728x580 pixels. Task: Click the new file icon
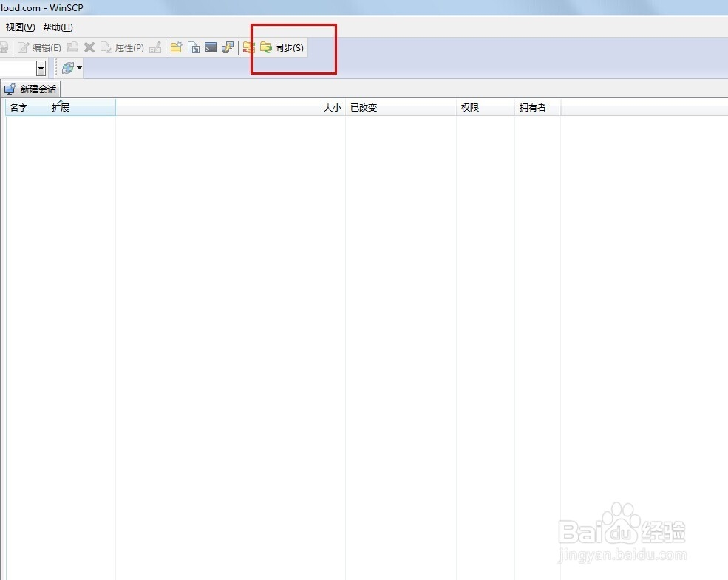pos(194,47)
